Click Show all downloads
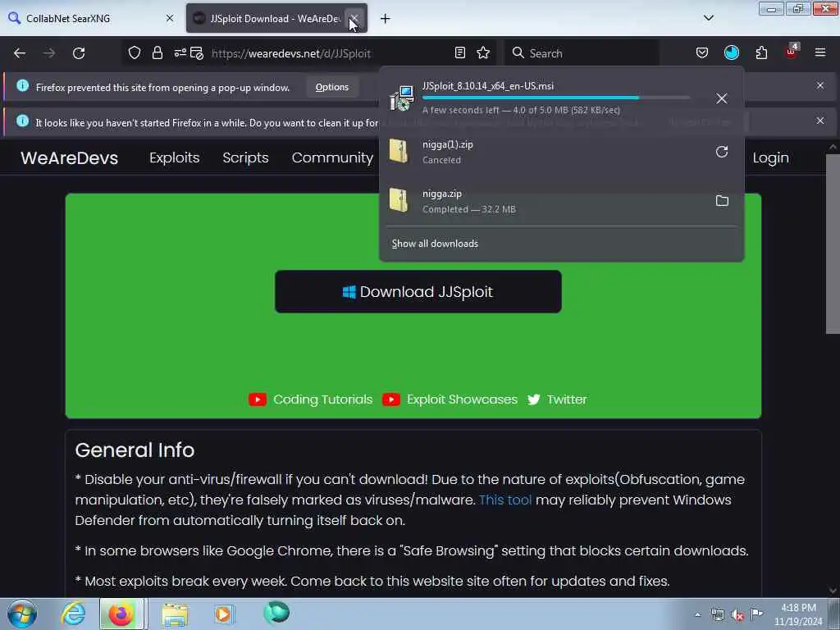 click(435, 244)
